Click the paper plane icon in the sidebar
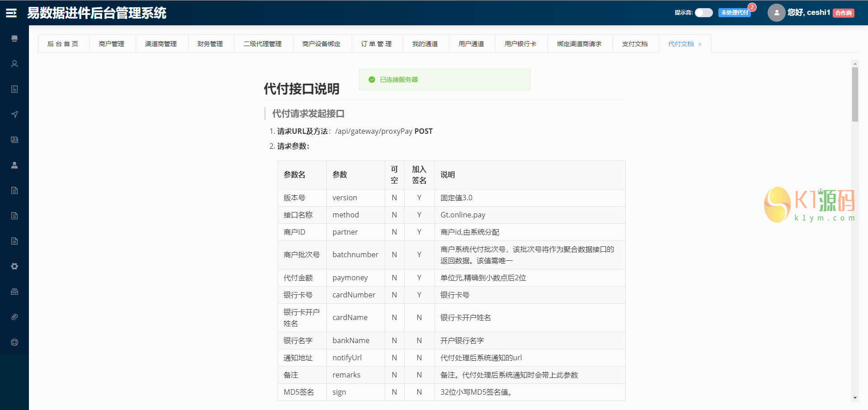The height and width of the screenshot is (410, 868). 14,114
